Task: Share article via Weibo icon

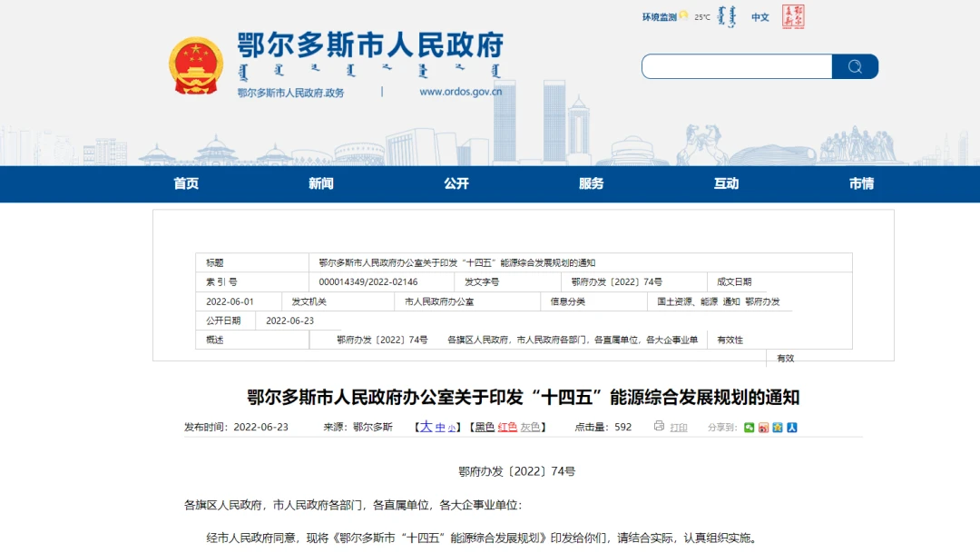Action: tap(763, 427)
